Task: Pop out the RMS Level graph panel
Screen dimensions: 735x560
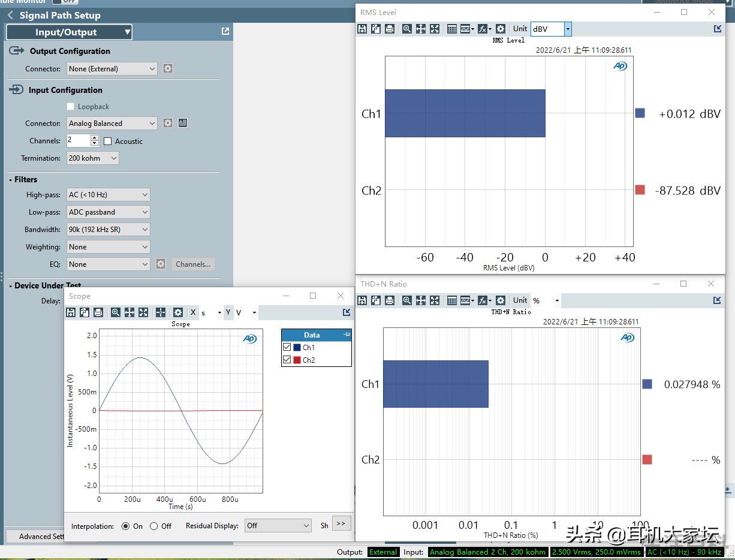Action: click(718, 29)
